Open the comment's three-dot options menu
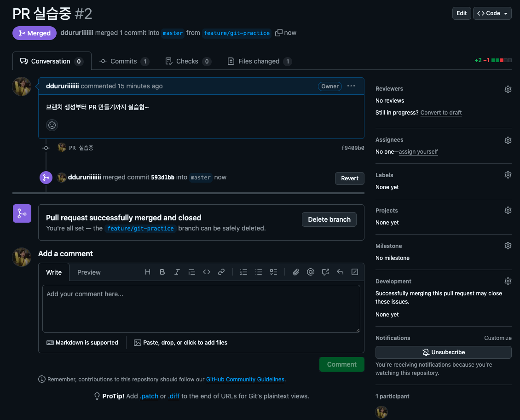The image size is (520, 420). tap(351, 86)
